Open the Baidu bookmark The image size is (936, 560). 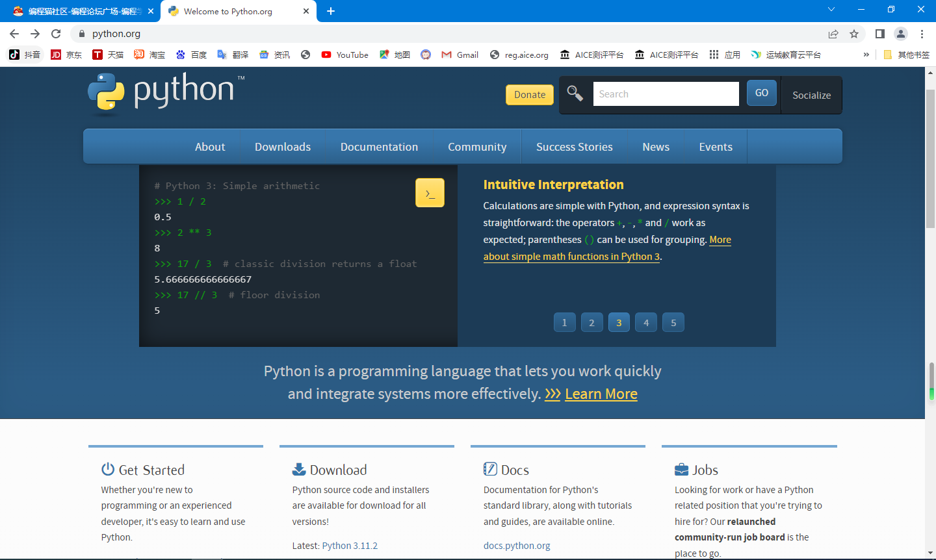coord(191,55)
